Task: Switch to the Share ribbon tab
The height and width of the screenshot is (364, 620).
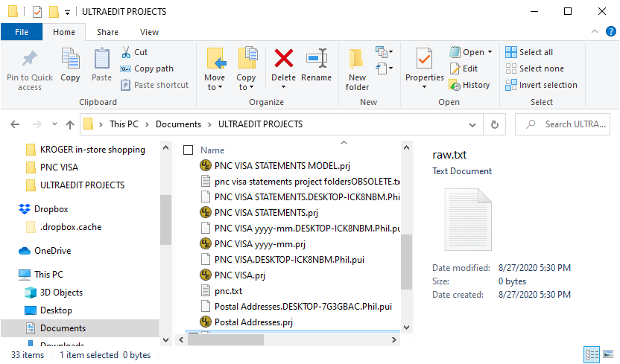Action: click(107, 32)
